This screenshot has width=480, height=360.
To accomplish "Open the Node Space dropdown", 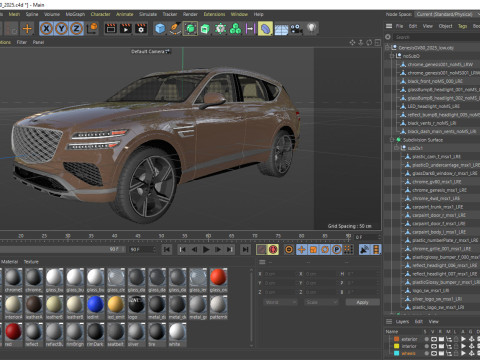I will point(447,14).
